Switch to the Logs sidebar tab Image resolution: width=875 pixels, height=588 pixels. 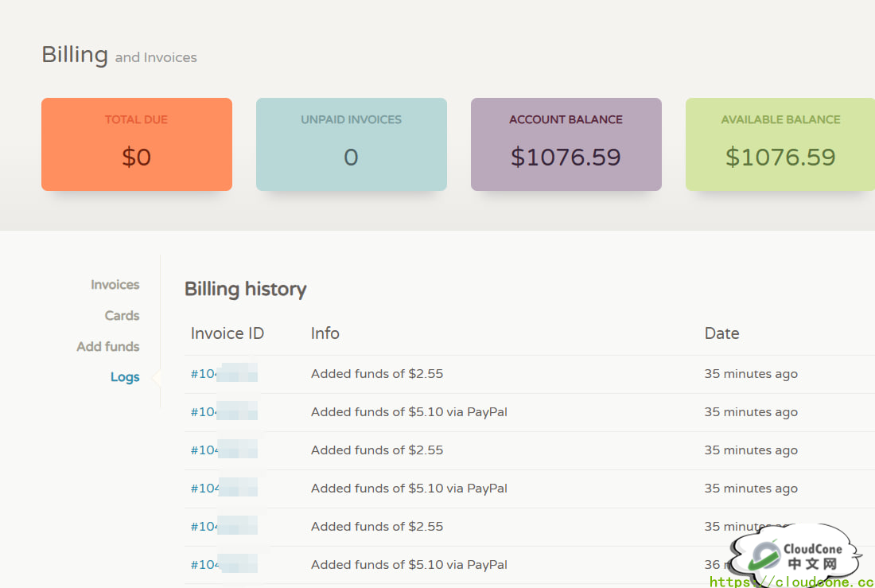click(x=125, y=377)
